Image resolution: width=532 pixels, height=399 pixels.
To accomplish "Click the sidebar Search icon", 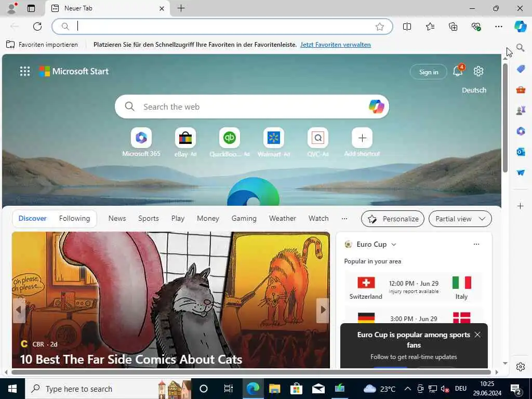I will coord(520,48).
